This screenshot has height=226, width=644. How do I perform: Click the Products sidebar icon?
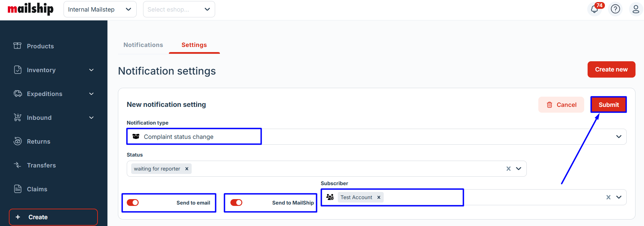click(17, 46)
